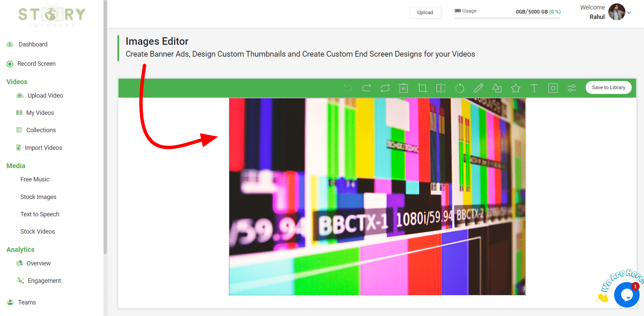The width and height of the screenshot is (644, 316).
Task: Click the Dashboard gauge icon
Action: [x=10, y=44]
